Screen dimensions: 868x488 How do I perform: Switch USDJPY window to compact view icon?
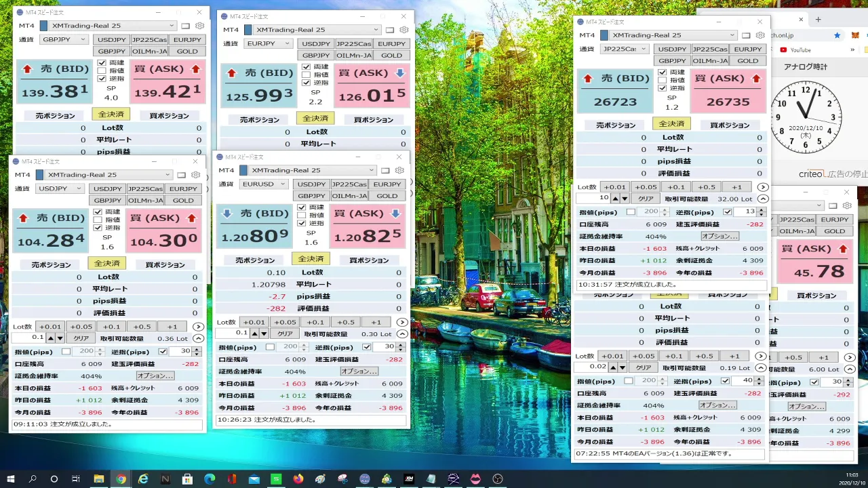(182, 175)
